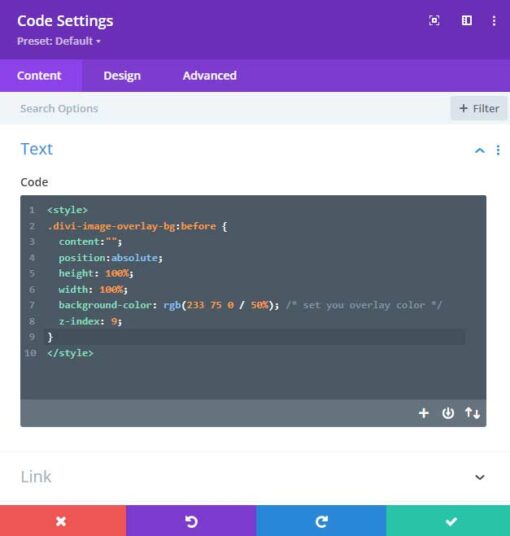510x536 pixels.
Task: Click the power reset icon below code
Action: tap(448, 413)
